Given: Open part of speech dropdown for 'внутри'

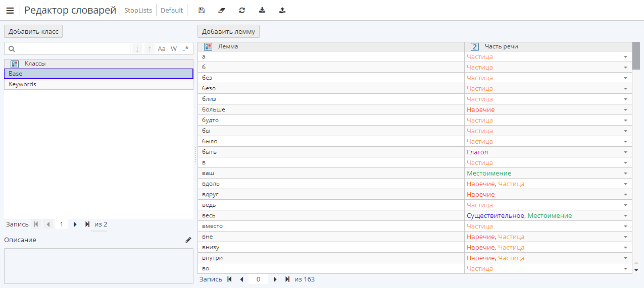Looking at the screenshot, I should point(625,258).
